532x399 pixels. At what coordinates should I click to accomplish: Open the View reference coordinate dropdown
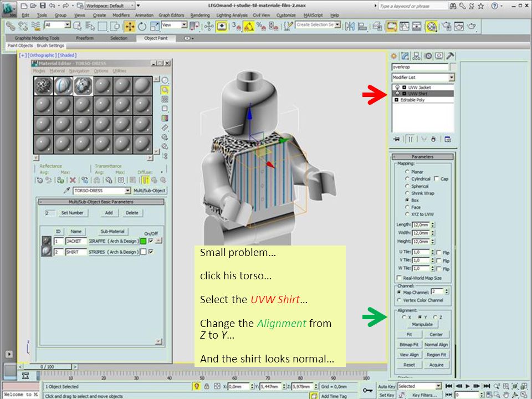click(x=175, y=25)
